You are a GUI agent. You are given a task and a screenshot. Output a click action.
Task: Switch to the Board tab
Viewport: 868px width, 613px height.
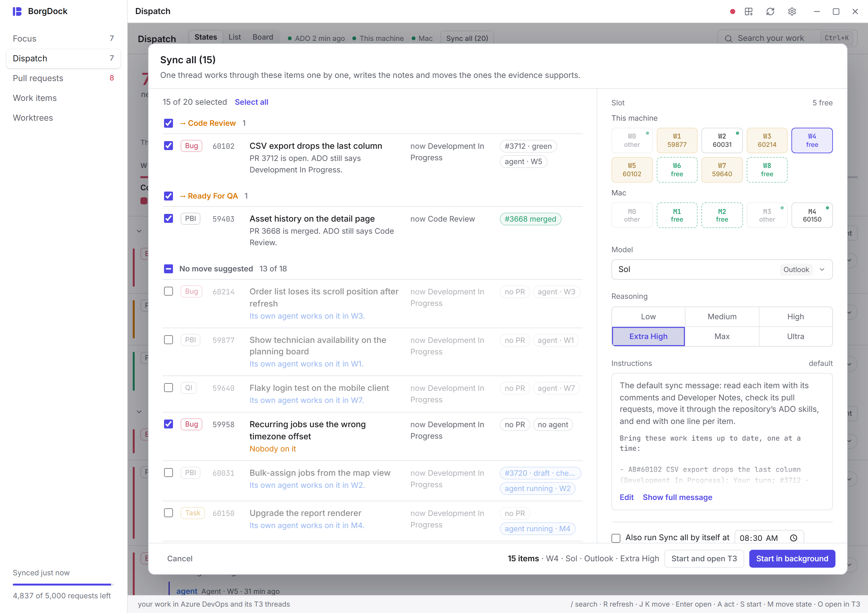263,37
